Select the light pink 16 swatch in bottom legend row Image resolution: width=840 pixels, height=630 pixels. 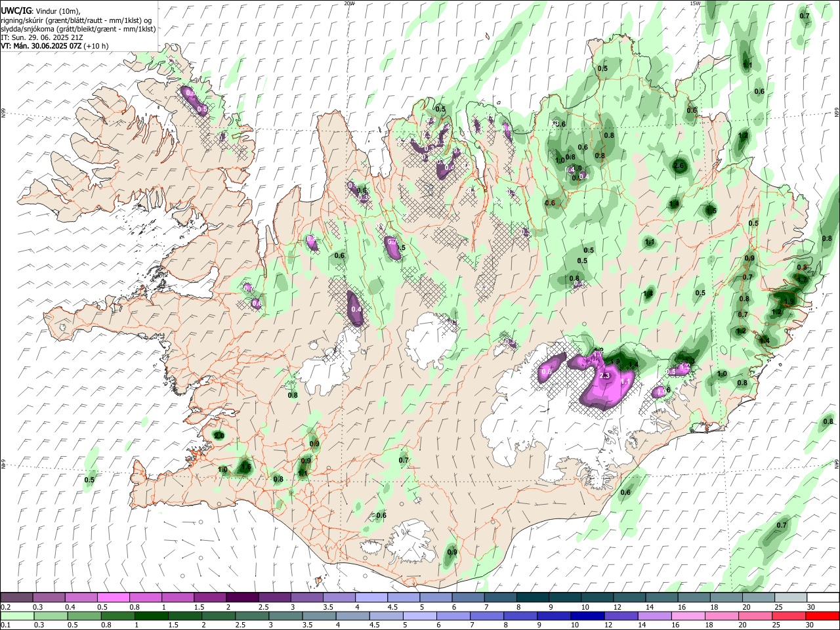[688, 616]
